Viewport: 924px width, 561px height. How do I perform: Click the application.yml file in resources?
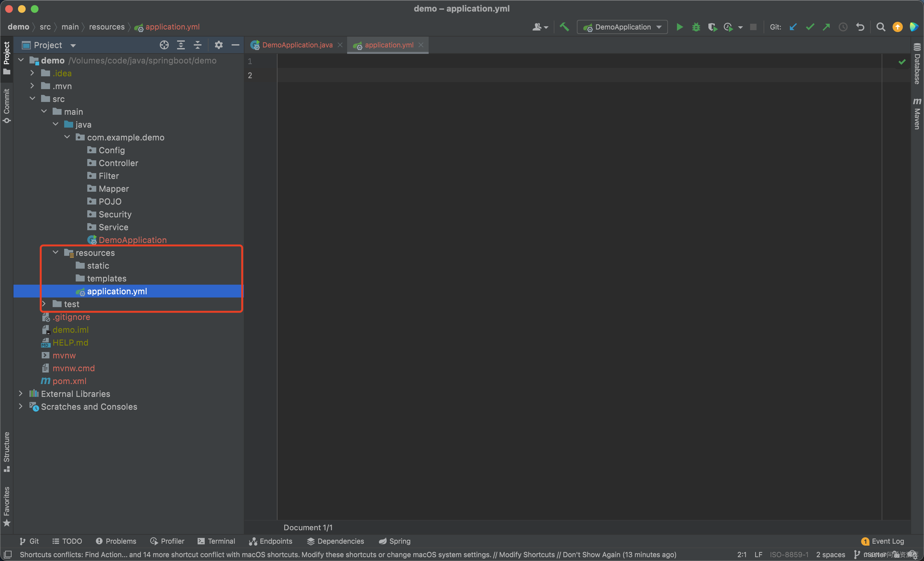117,291
